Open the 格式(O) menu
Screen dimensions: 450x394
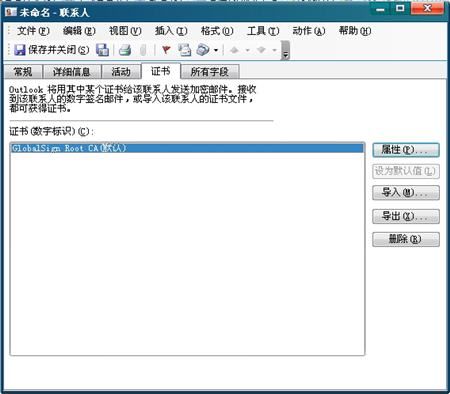click(x=217, y=31)
